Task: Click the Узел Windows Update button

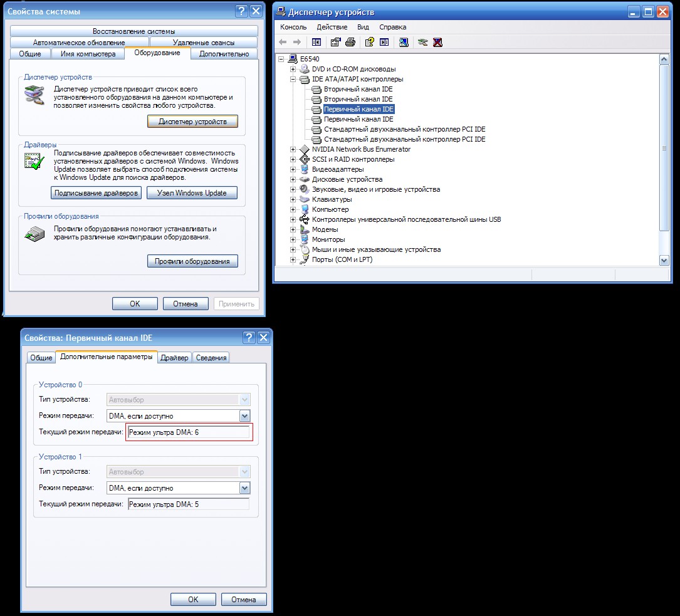Action: tap(192, 193)
